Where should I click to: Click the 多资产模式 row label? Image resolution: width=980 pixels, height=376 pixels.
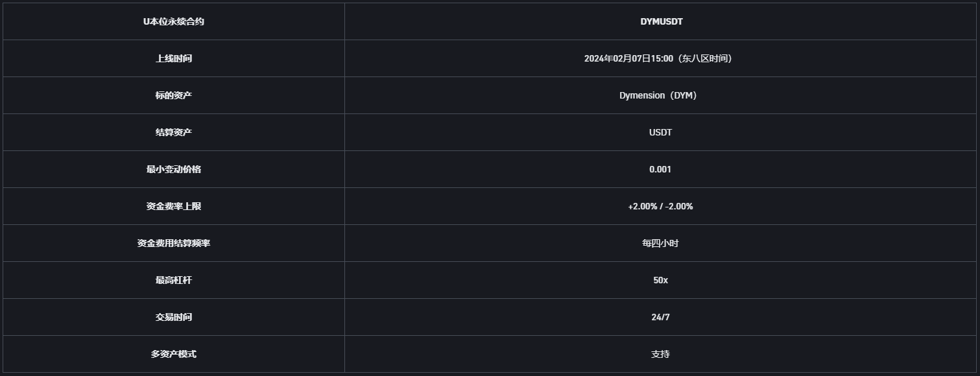pyautogui.click(x=174, y=354)
